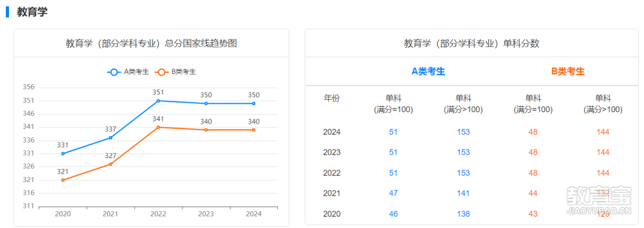644x228 pixels.
Task: Click the blue 153 score for 2023
Action: (463, 152)
